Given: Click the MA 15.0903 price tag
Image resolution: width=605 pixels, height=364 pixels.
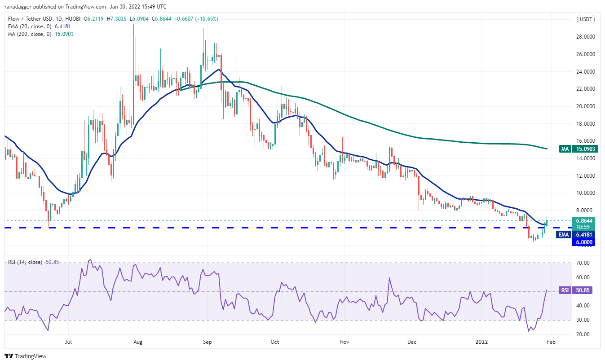Looking at the screenshot, I should [579, 149].
